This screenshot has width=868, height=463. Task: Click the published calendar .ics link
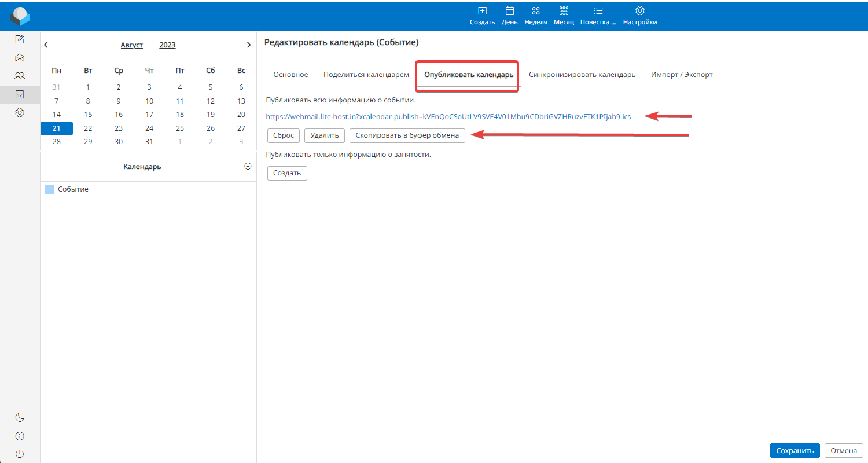(448, 116)
